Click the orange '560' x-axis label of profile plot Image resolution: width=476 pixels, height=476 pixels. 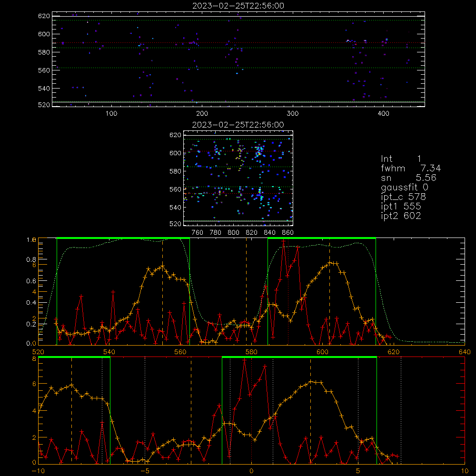(180, 352)
